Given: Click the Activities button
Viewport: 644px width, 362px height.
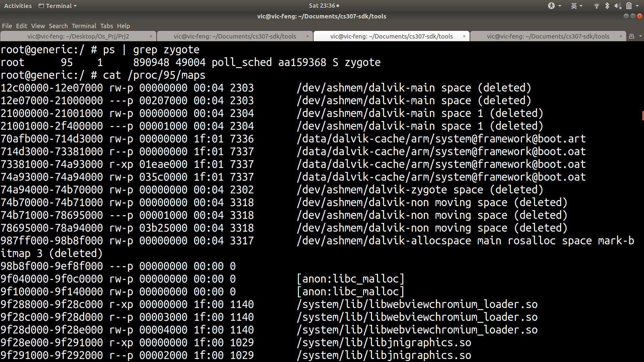Looking at the screenshot, I should [18, 6].
